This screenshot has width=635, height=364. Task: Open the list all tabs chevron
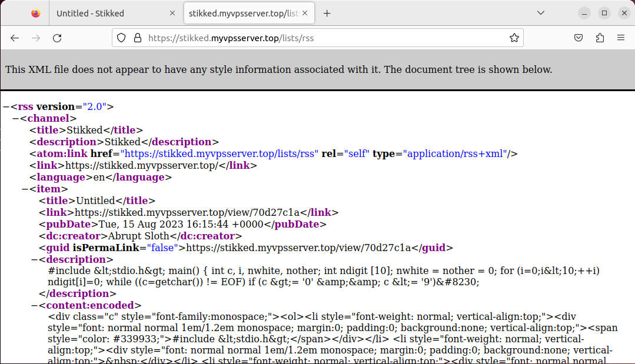coord(540,12)
